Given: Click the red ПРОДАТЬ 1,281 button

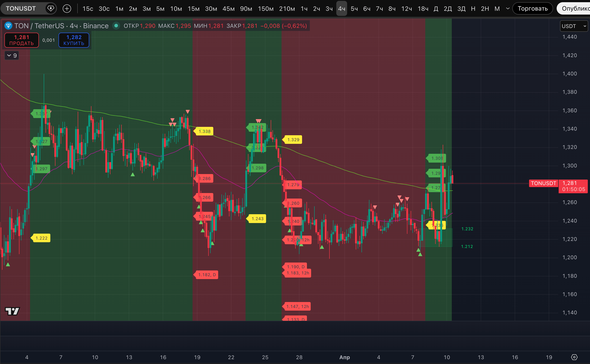Looking at the screenshot, I should click(21, 40).
